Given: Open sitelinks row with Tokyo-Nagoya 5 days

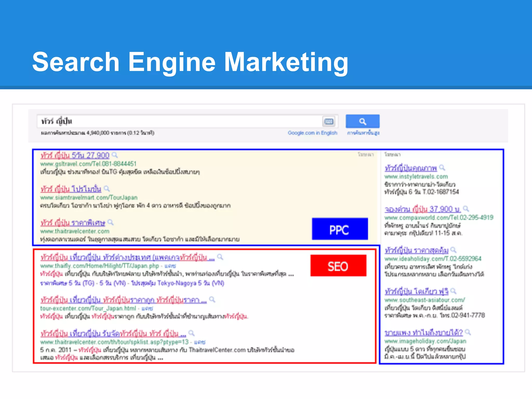Looking at the screenshot, I should 132,283.
